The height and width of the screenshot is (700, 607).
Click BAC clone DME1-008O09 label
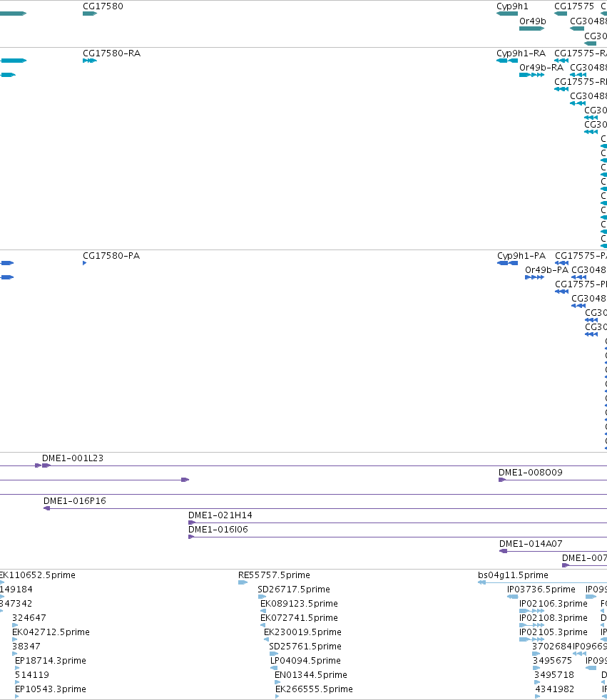(530, 473)
